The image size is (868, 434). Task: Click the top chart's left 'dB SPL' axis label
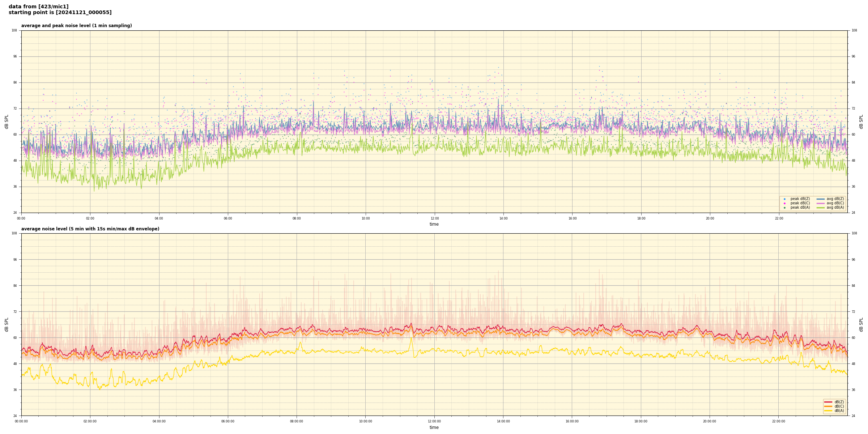[7, 122]
